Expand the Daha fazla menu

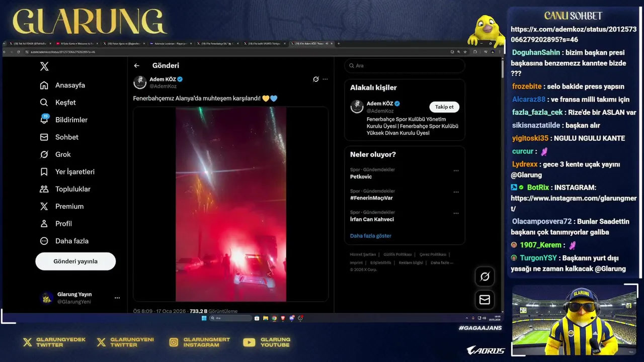[64, 241]
